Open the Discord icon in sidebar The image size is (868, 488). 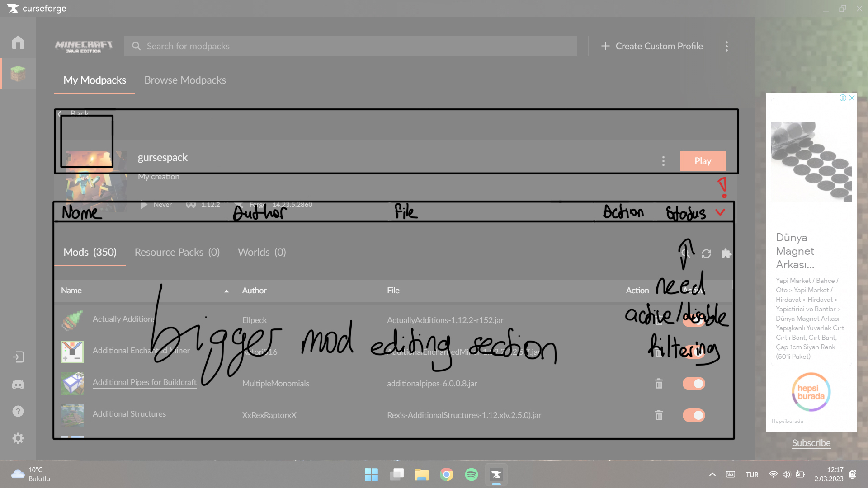18,385
